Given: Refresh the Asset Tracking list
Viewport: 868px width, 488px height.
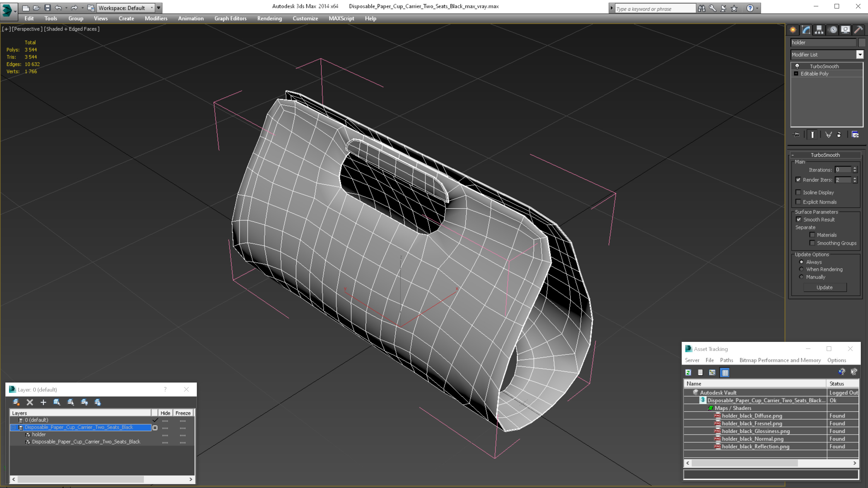Looking at the screenshot, I should tap(688, 372).
